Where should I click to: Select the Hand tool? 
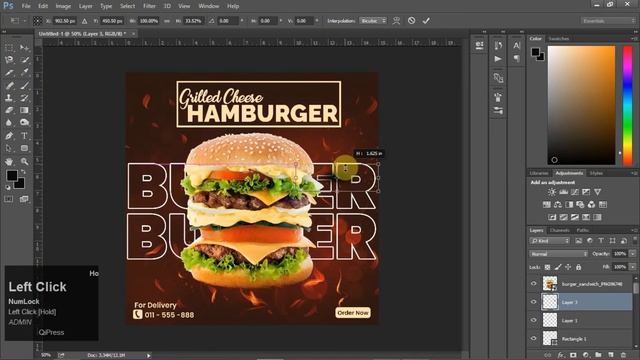[9, 161]
